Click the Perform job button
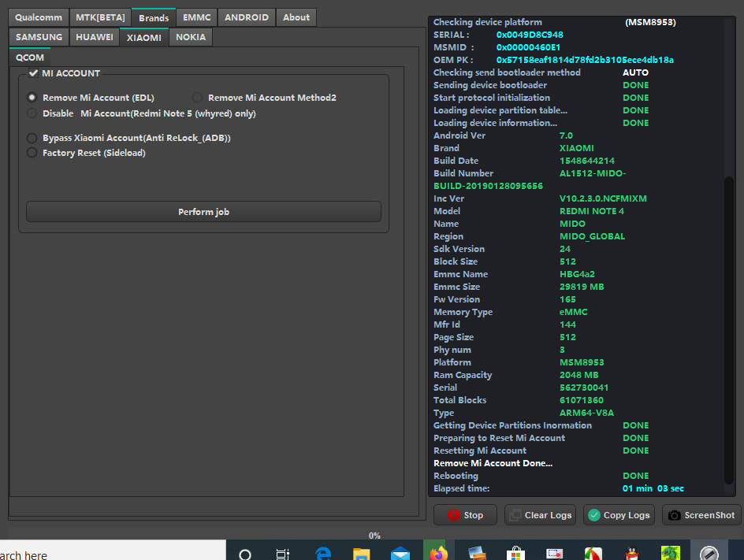744x560 pixels. (x=203, y=212)
